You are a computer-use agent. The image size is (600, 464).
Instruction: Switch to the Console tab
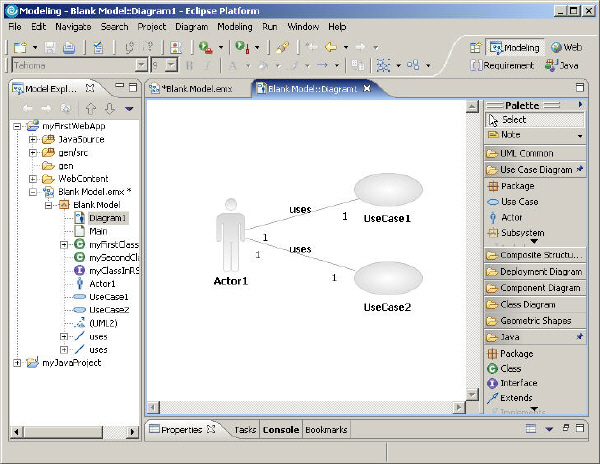(x=280, y=430)
